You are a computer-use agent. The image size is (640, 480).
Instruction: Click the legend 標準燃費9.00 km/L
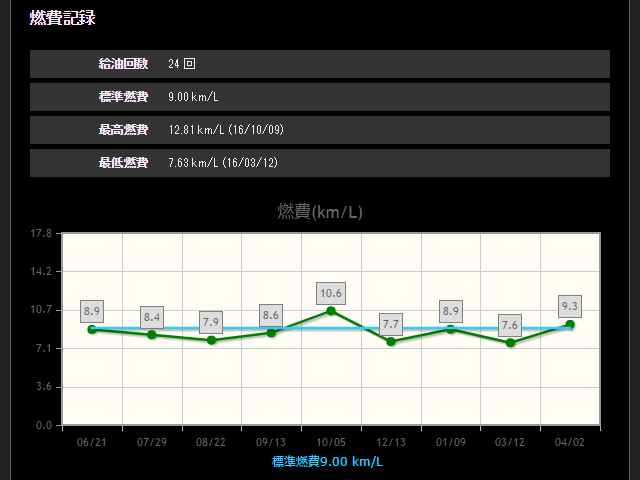(327, 462)
